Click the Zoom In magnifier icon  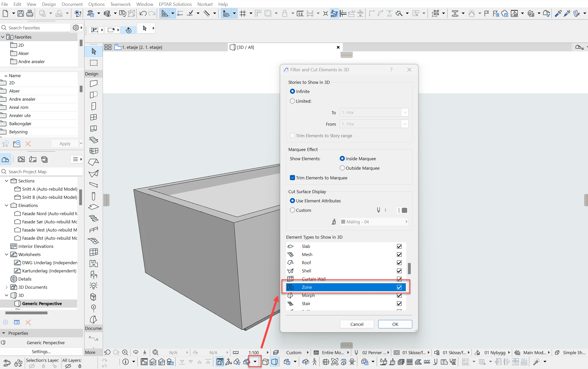click(125, 352)
